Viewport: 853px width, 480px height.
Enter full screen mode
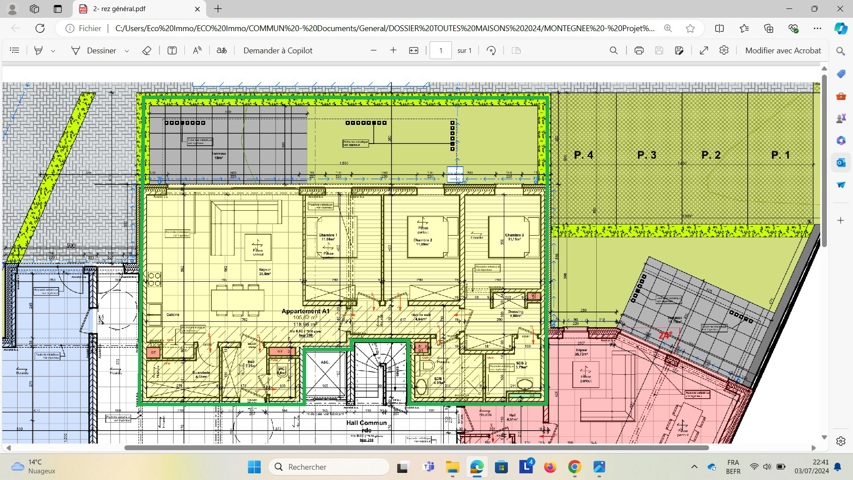coord(703,51)
